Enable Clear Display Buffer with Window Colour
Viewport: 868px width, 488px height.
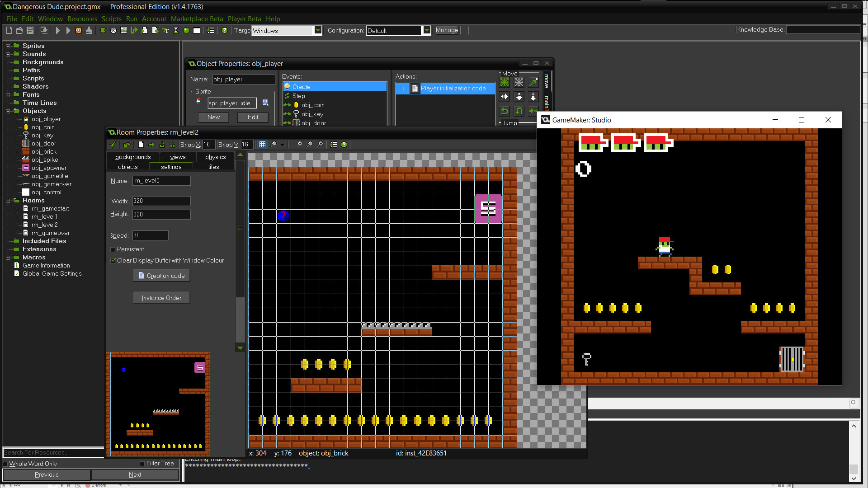pos(113,260)
